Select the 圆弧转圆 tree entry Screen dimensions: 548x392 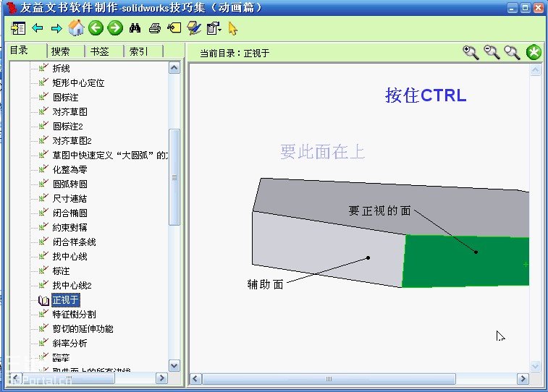tap(70, 184)
